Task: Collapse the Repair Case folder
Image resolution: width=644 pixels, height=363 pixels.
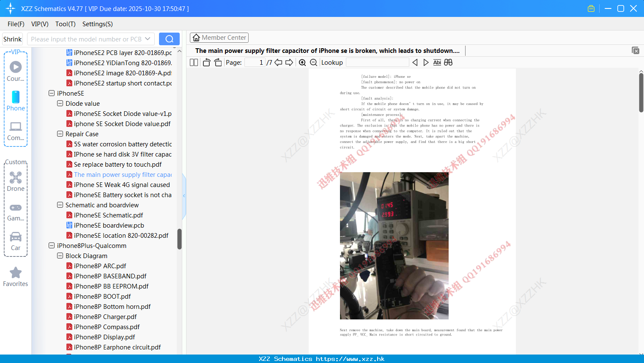Action: click(x=60, y=134)
